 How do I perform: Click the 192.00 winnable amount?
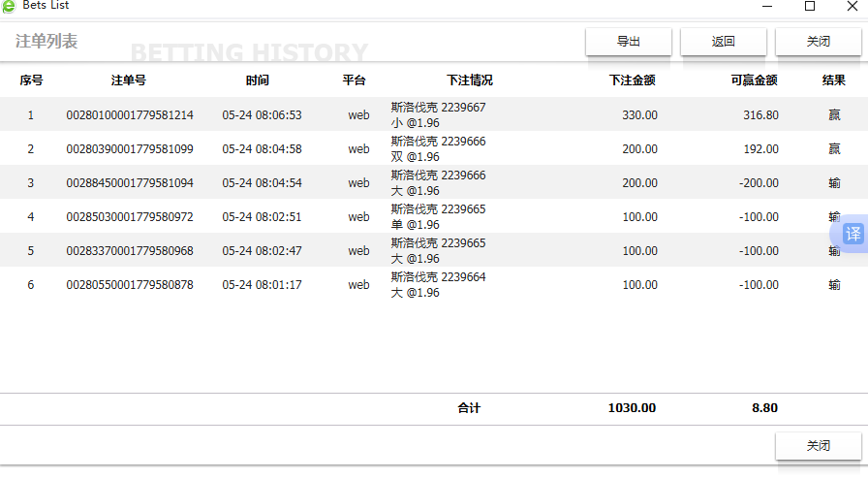click(x=761, y=149)
